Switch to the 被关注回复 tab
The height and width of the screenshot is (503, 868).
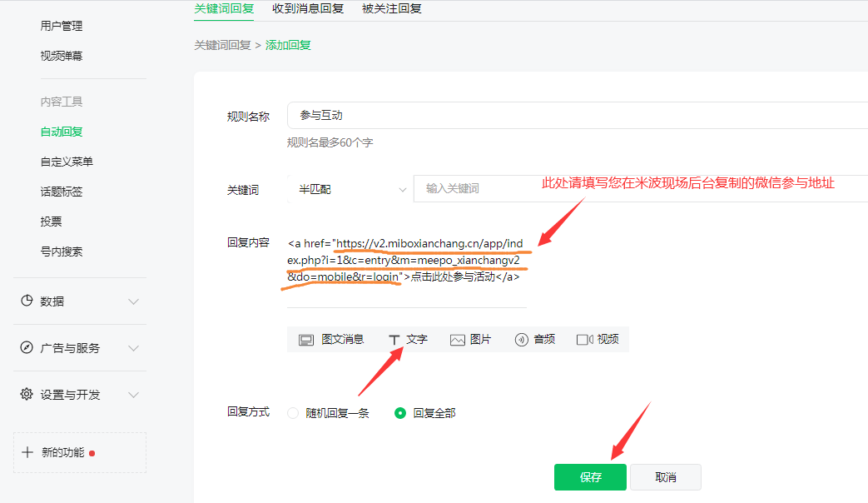point(392,9)
